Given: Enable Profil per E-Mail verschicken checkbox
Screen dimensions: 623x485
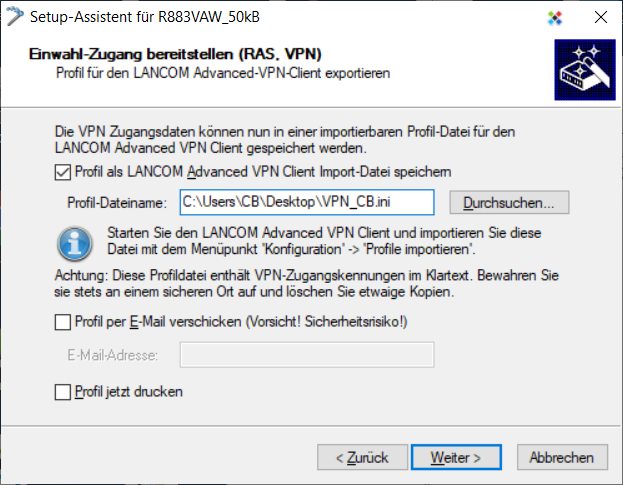Looking at the screenshot, I should coord(63,322).
